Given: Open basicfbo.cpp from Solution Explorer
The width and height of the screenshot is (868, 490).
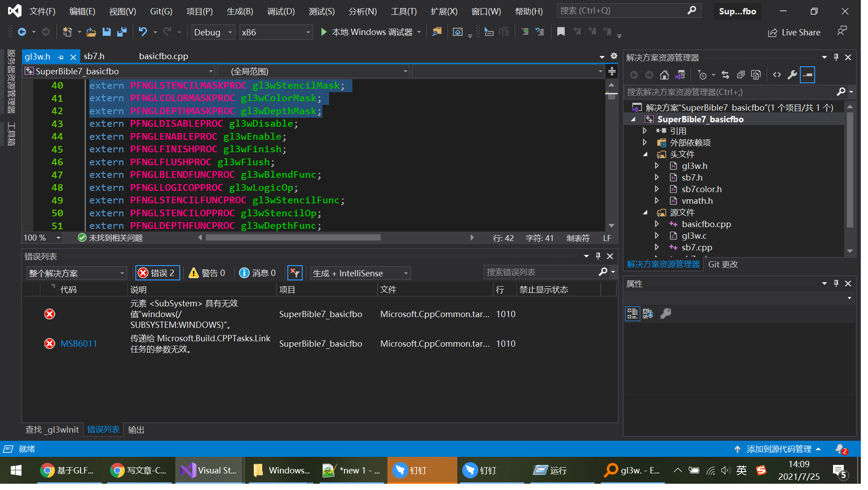Looking at the screenshot, I should (x=706, y=224).
